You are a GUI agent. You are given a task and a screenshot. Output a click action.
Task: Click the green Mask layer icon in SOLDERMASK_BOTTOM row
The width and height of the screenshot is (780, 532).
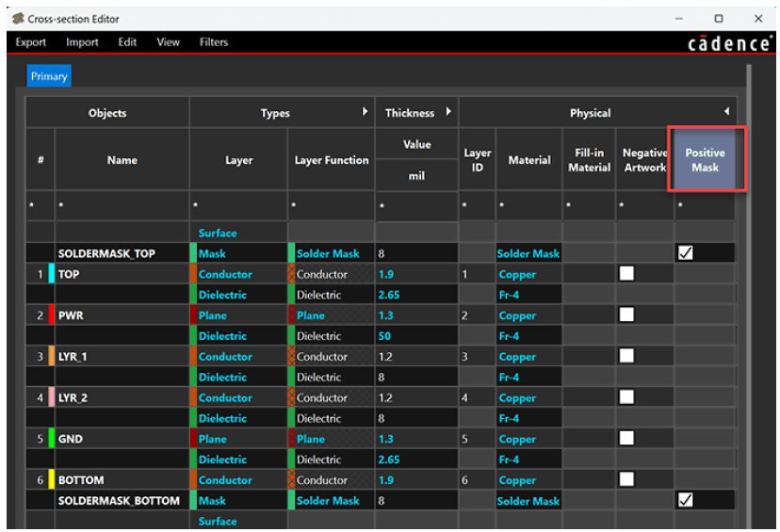[193, 501]
